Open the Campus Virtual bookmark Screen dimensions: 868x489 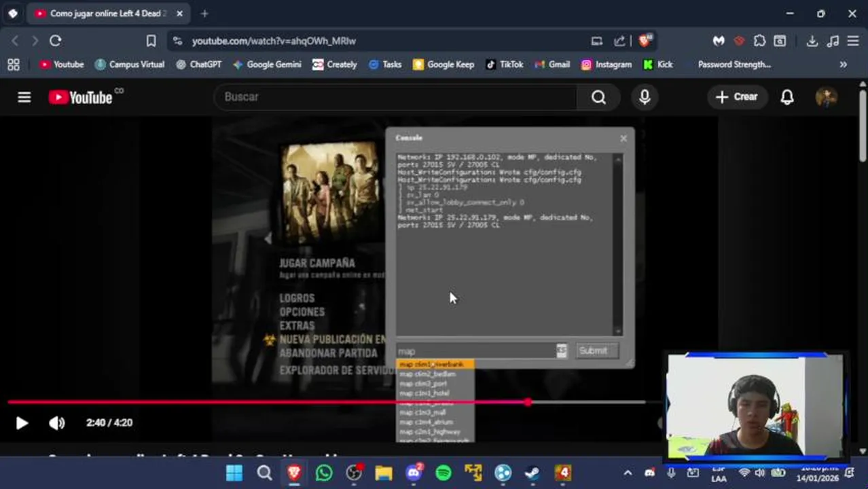pos(129,65)
